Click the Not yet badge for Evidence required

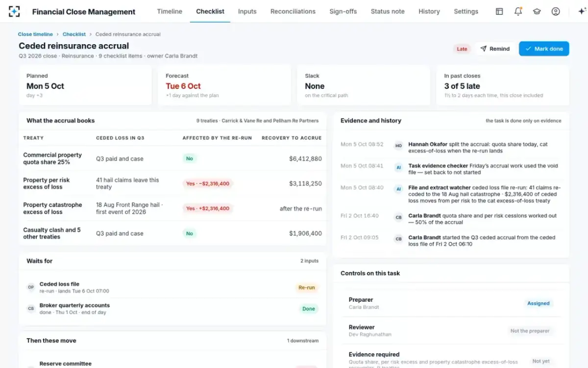[x=541, y=361]
